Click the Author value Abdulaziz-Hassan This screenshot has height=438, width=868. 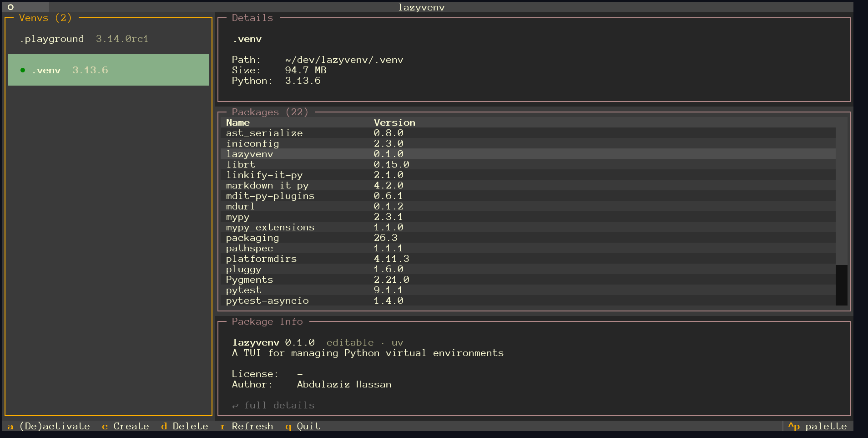coord(344,384)
